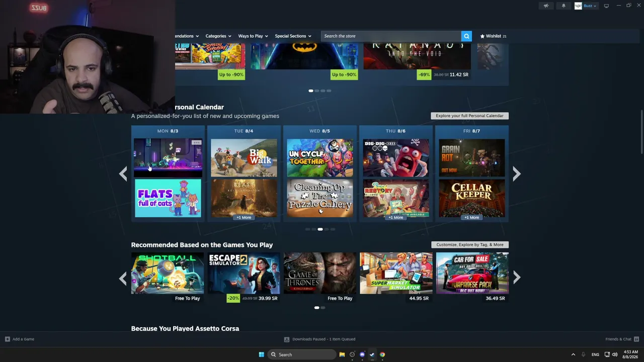
Task: Click the Add a Game link
Action: (23, 339)
